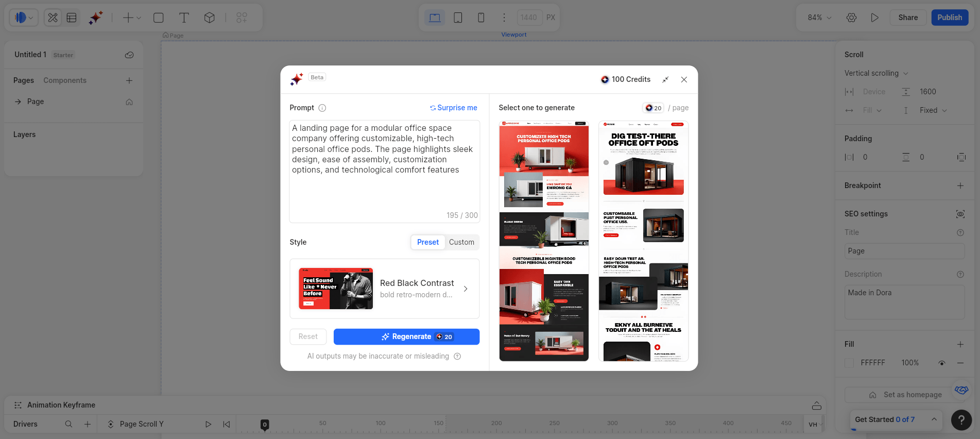The image size is (980, 439).
Task: Select the rectangle frame tool
Action: tap(159, 18)
